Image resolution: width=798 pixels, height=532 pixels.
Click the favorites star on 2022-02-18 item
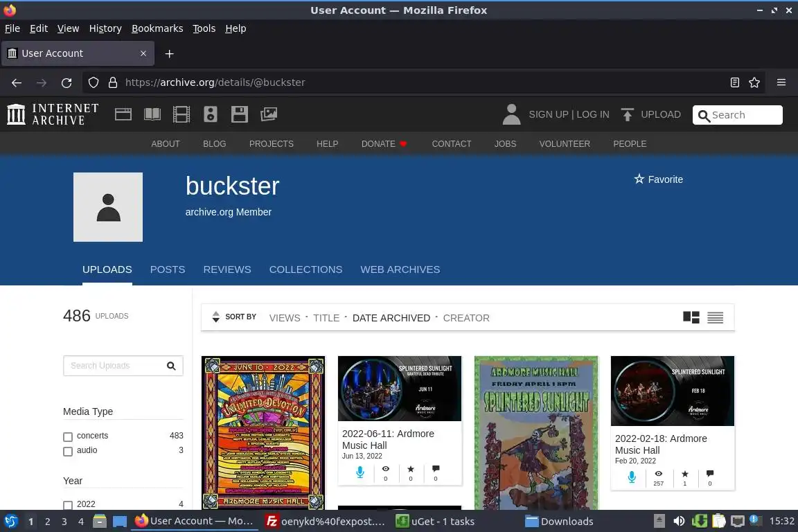(x=684, y=474)
